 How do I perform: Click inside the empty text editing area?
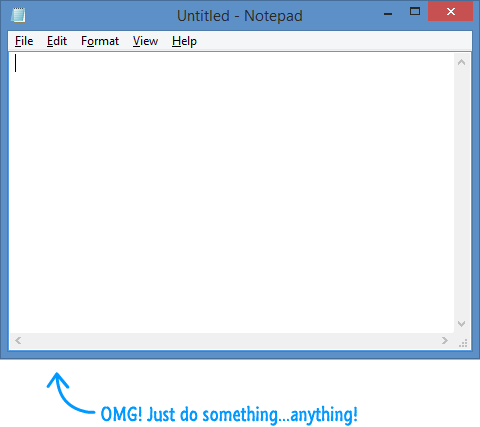click(231, 192)
